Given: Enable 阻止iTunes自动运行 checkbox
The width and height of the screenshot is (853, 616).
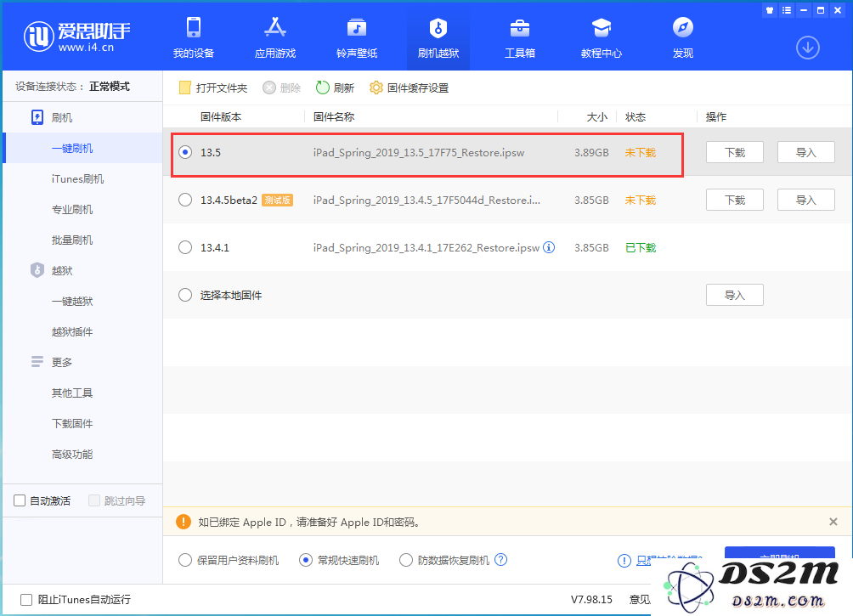Looking at the screenshot, I should click(26, 600).
